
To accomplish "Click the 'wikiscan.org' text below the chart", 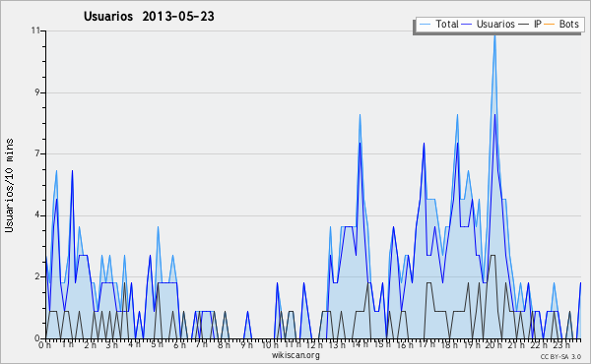I will 295,355.
